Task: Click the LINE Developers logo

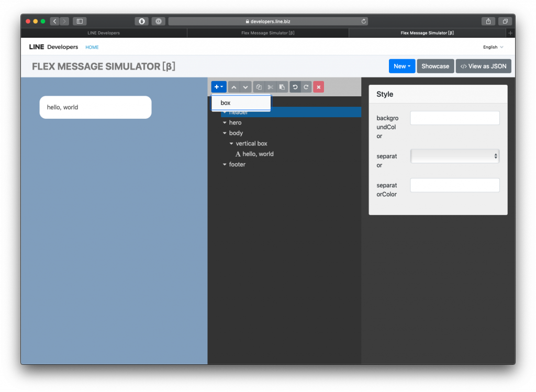Action: [x=53, y=47]
